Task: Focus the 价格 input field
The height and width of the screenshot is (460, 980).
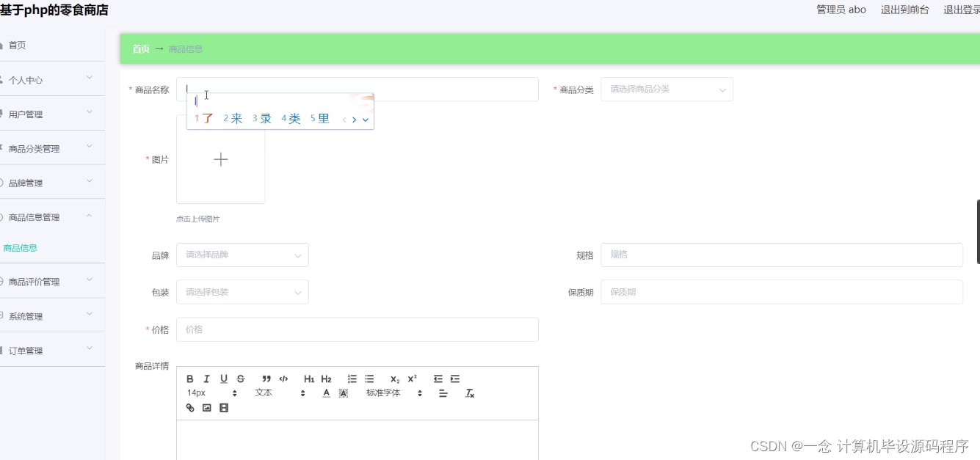Action: (x=357, y=329)
